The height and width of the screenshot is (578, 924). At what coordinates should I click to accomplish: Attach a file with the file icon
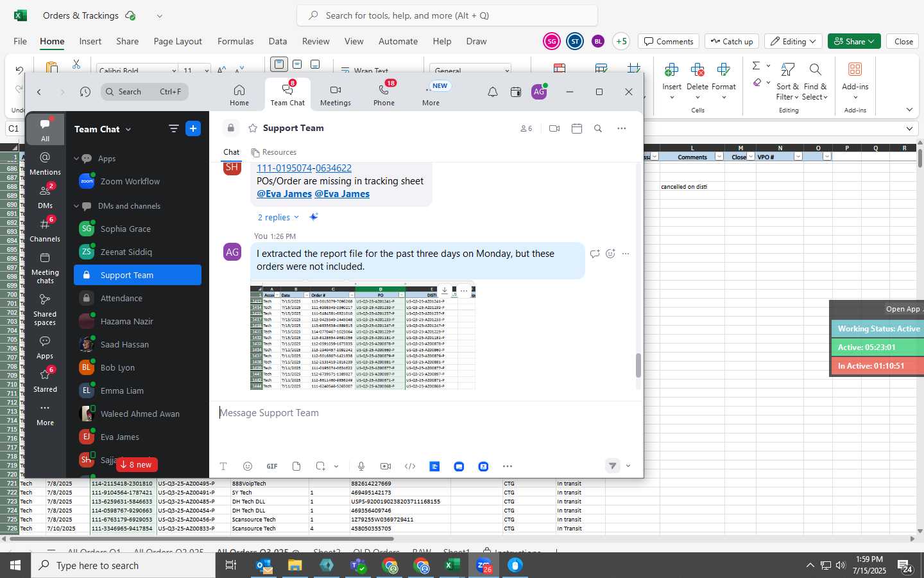click(296, 466)
